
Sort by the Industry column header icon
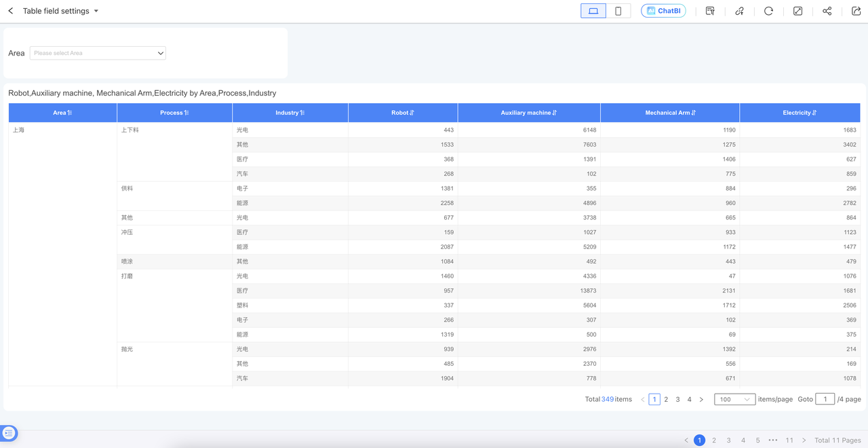[302, 113]
